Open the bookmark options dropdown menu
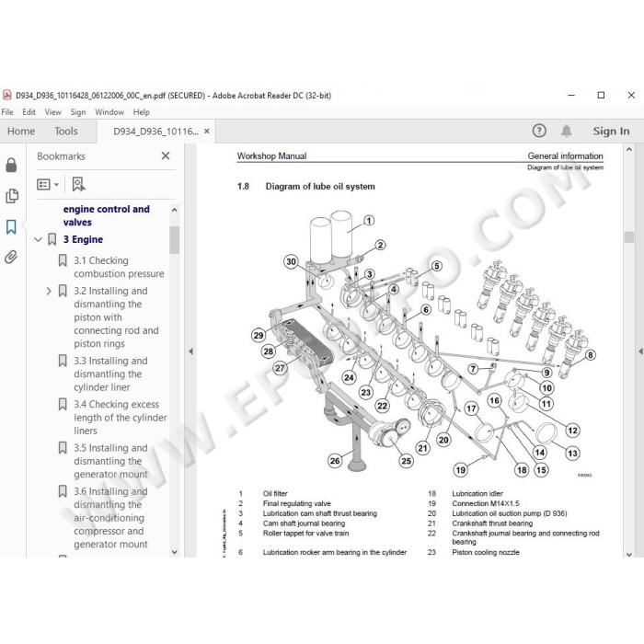 (x=48, y=184)
